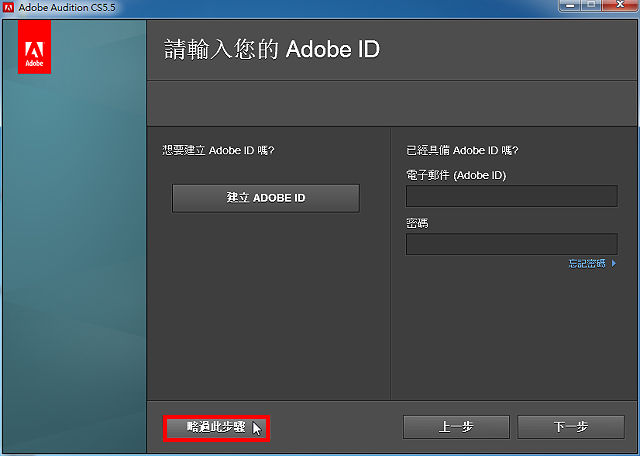
Task: Open the 忘記密碼 forgot password link
Action: [587, 264]
